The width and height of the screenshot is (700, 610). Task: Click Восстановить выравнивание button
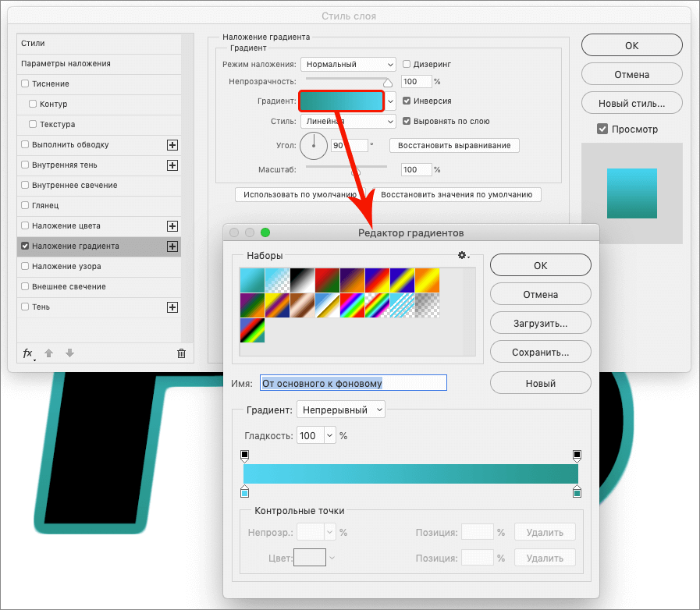click(454, 145)
